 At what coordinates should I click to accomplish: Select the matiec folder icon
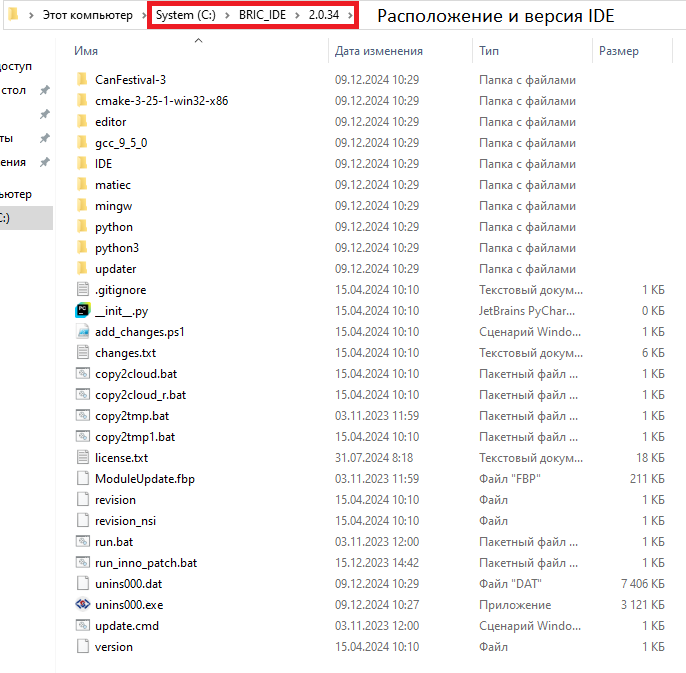pyautogui.click(x=82, y=185)
